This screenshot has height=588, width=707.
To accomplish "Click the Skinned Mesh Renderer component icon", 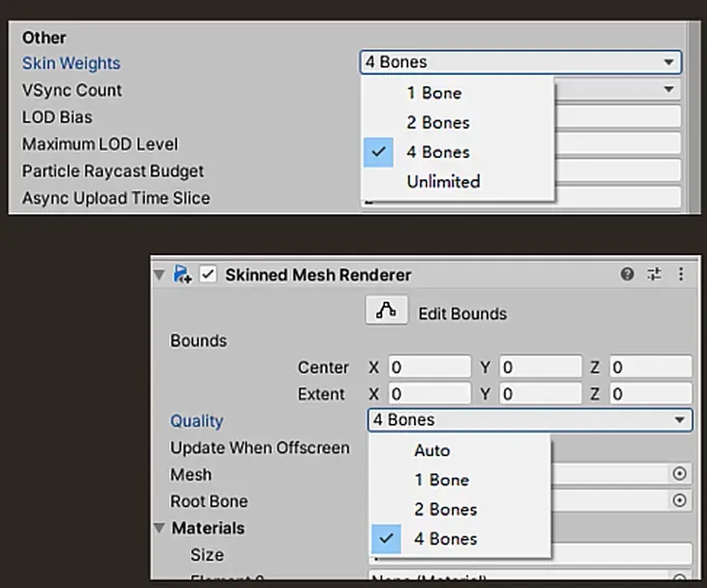I will tap(182, 275).
